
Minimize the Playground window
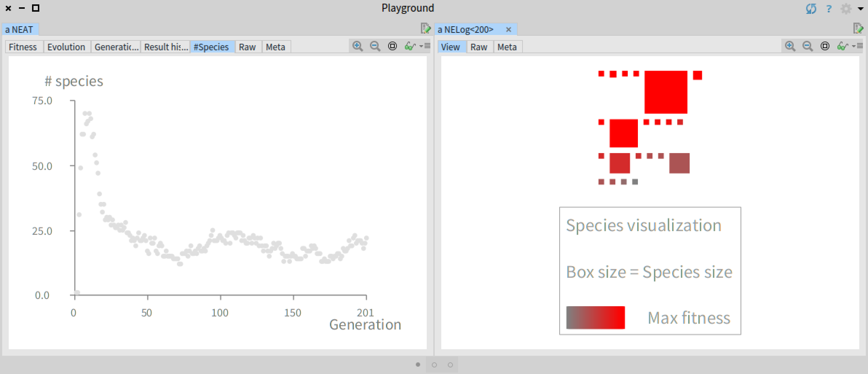[x=22, y=8]
